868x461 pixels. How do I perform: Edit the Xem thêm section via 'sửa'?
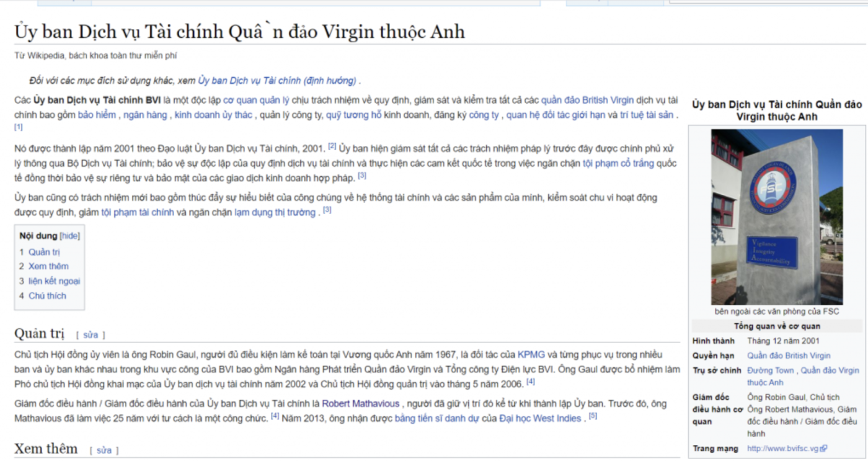[104, 450]
